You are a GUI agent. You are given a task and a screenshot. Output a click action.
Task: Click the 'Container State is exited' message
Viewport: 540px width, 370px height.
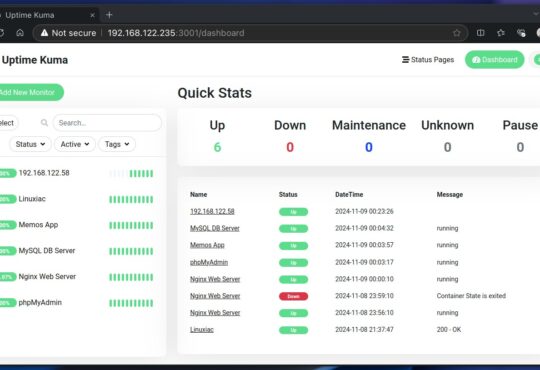[471, 296]
